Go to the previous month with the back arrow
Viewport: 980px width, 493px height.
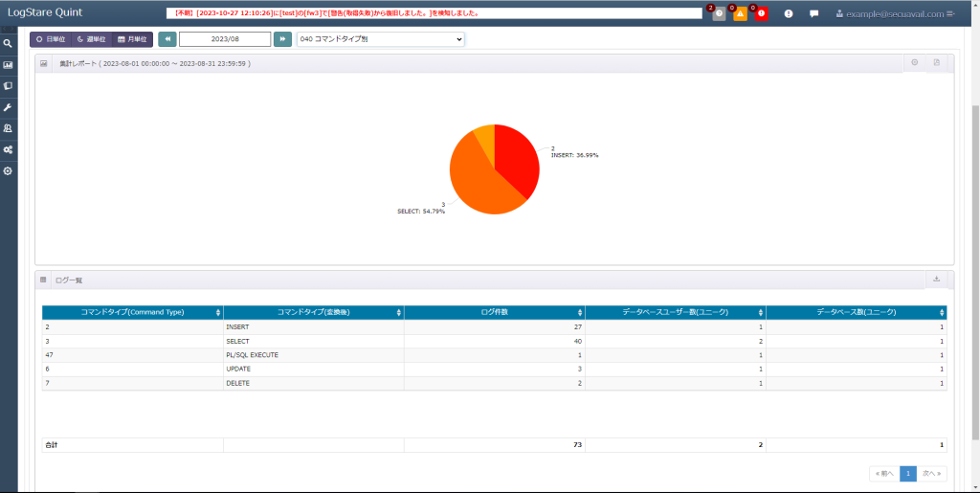pyautogui.click(x=167, y=39)
